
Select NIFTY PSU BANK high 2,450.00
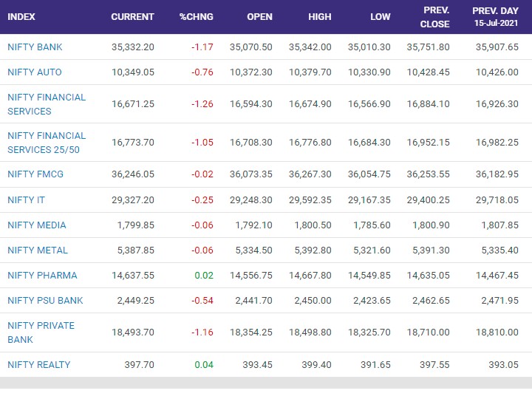pyautogui.click(x=313, y=300)
